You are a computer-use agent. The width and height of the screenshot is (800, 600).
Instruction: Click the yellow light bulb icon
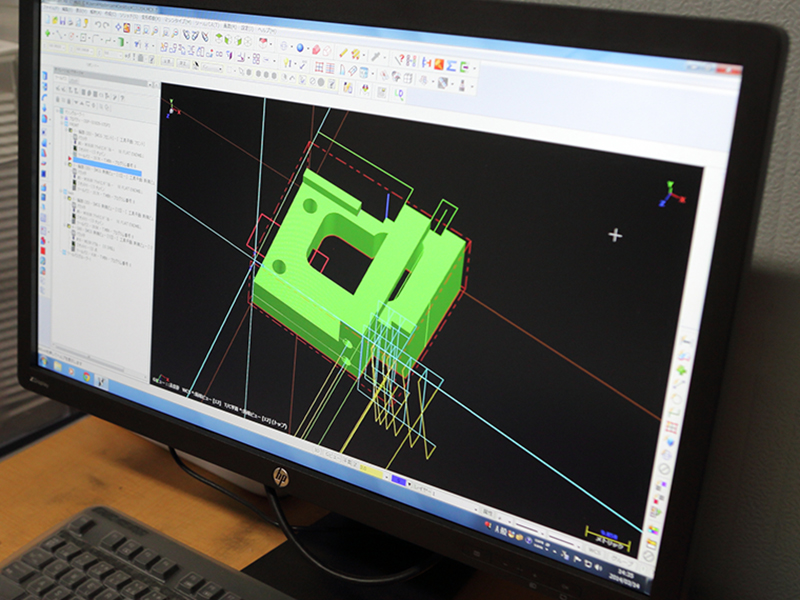(287, 63)
